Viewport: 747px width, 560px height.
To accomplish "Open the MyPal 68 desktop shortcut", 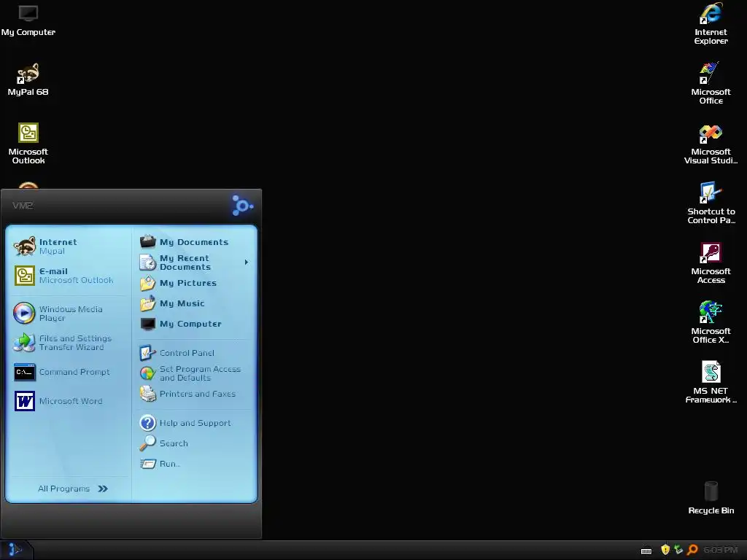I will [x=28, y=79].
